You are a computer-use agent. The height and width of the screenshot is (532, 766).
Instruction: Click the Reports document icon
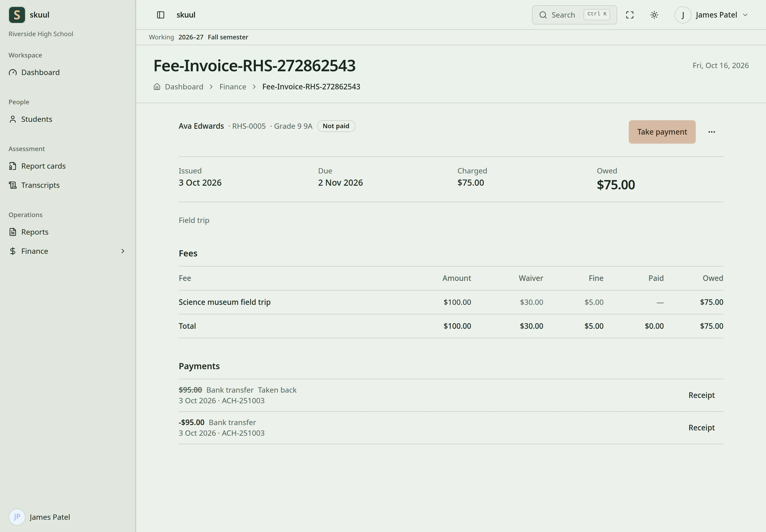point(13,232)
